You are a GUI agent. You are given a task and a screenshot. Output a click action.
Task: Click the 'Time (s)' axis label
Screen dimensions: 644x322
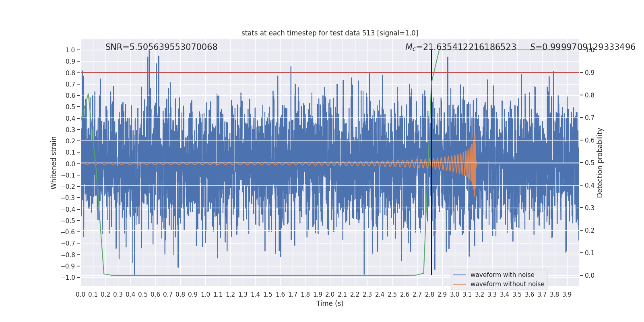click(330, 303)
